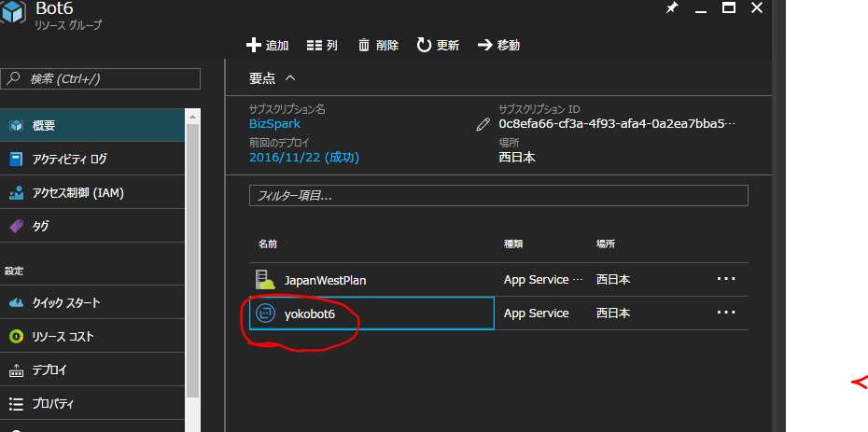Open プロパティ in the side menu
This screenshot has width=868, height=432.
click(x=92, y=403)
